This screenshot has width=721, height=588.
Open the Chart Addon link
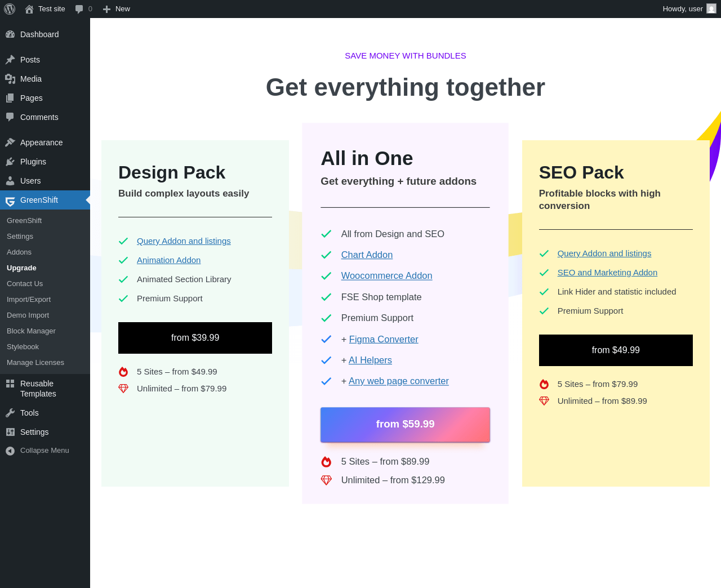[367, 255]
